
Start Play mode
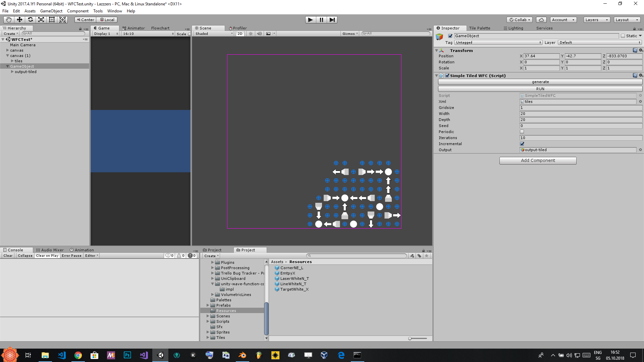click(x=311, y=20)
